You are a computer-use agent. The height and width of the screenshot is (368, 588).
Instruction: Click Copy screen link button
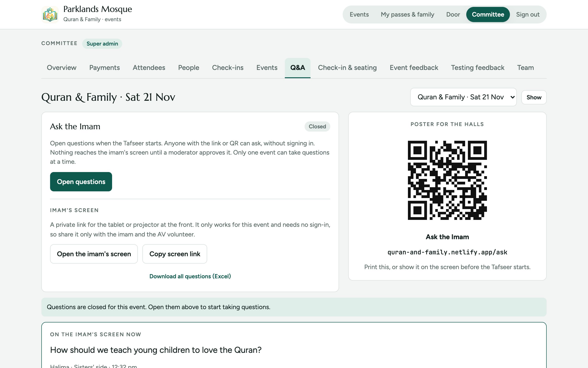pos(175,254)
